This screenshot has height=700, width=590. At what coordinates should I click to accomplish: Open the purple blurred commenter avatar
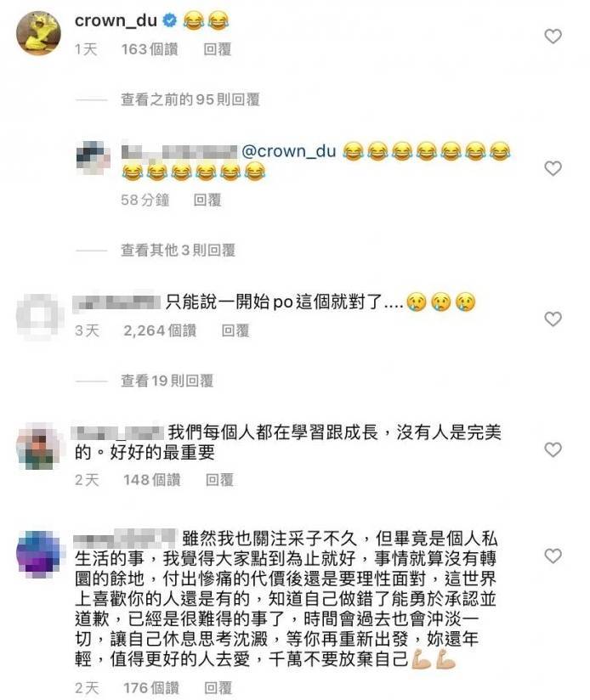38,555
